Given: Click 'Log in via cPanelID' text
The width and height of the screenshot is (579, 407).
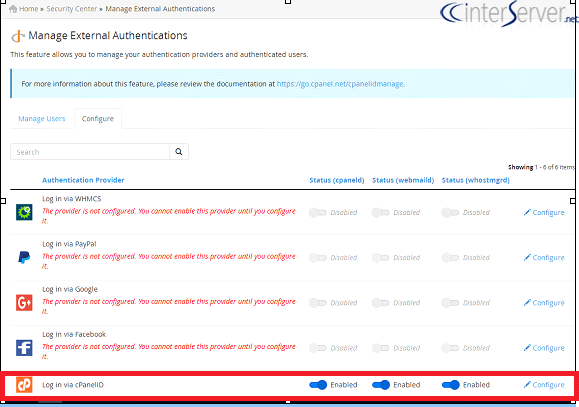Looking at the screenshot, I should click(73, 385).
